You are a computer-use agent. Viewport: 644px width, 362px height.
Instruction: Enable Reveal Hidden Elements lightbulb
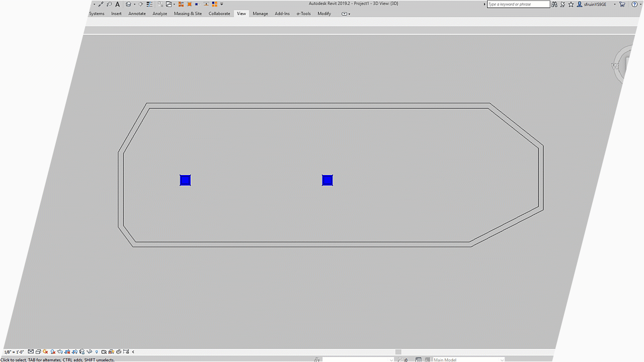96,352
